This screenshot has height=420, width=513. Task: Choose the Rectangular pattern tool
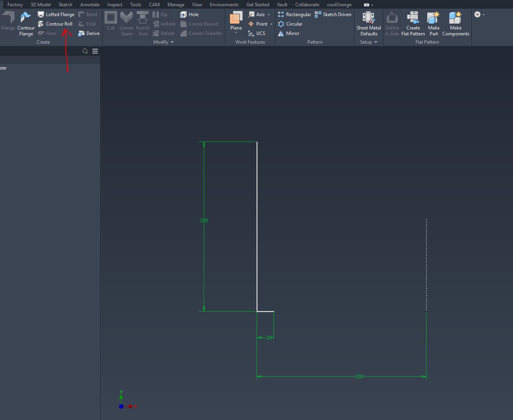point(294,15)
